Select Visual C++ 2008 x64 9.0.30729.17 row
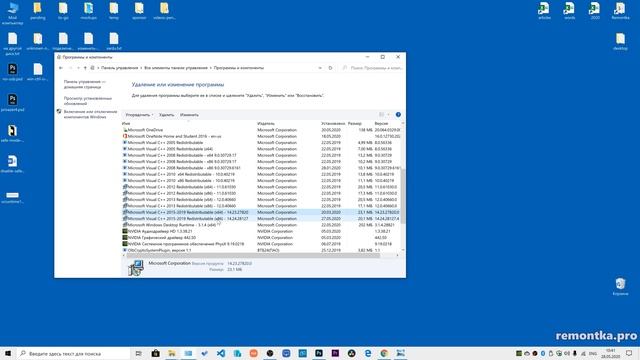The width and height of the screenshot is (640, 360). pyautogui.click(x=261, y=155)
